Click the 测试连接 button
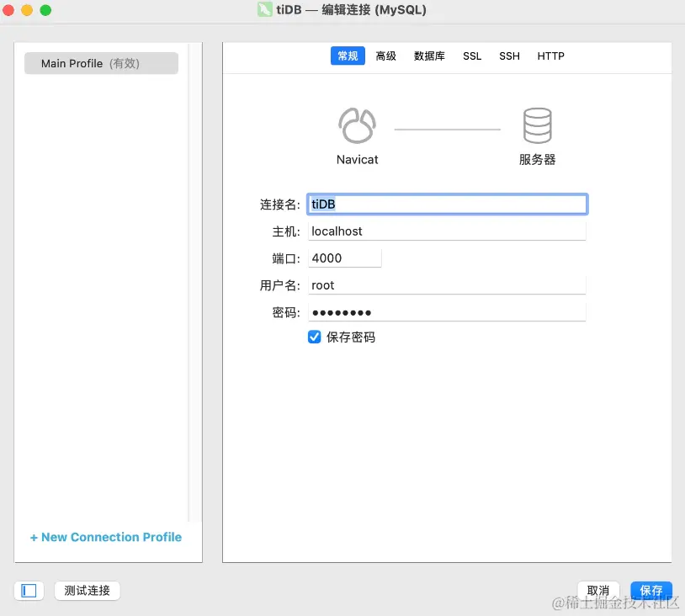This screenshot has width=685, height=616. click(x=87, y=591)
